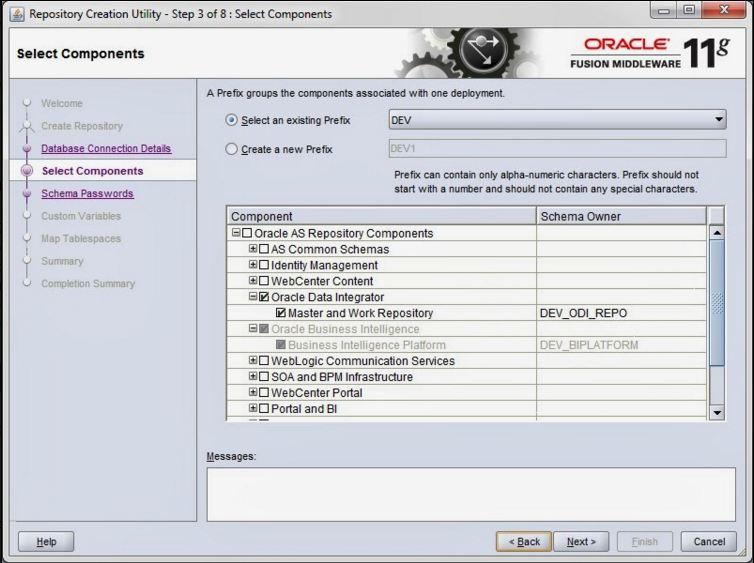Image resolution: width=754 pixels, height=563 pixels.
Task: Uncheck Master and Work Repository checkbox
Action: (281, 313)
